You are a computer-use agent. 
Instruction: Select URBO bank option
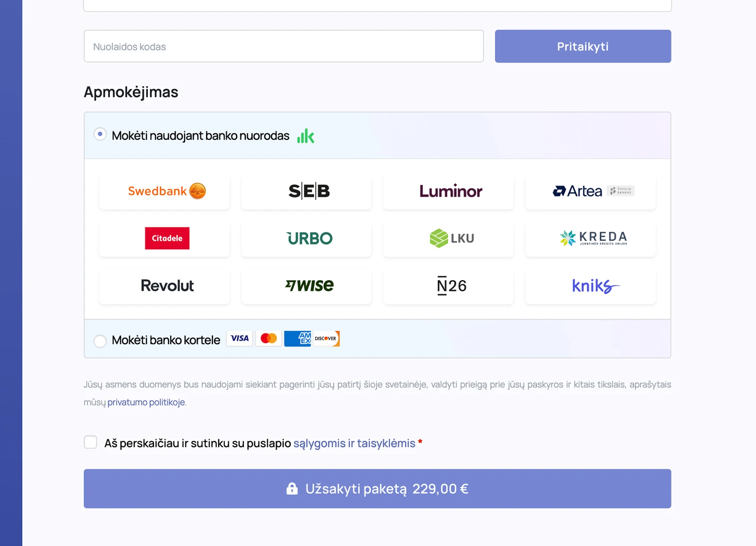pyautogui.click(x=306, y=238)
